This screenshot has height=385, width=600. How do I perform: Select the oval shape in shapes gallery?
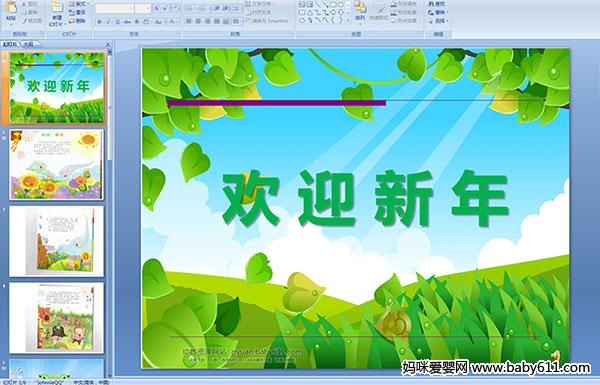point(341,4)
